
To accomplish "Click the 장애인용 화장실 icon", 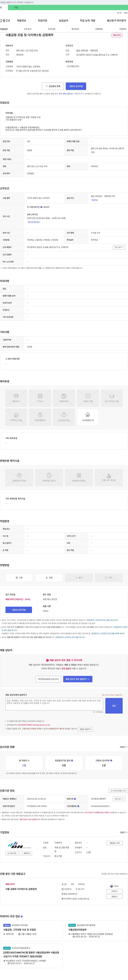I will click(x=79, y=478).
